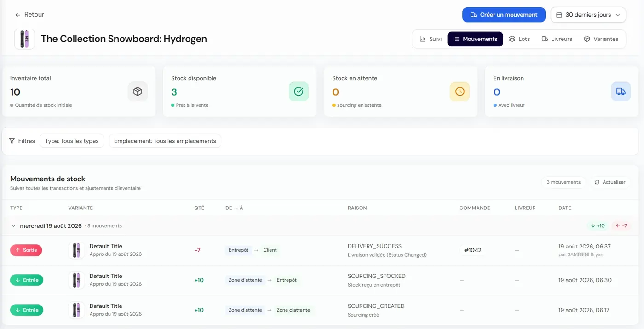Click the Filtres funnel icon
The height and width of the screenshot is (329, 644).
[12, 141]
